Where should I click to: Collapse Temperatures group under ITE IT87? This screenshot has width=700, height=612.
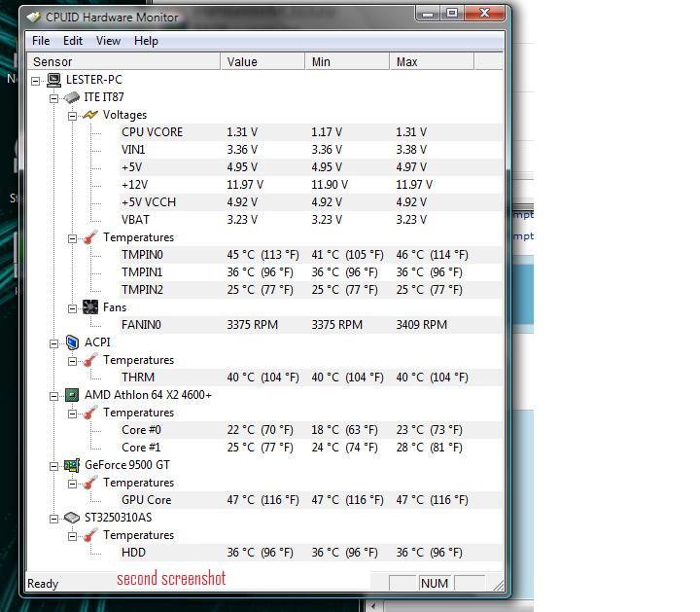tap(72, 238)
